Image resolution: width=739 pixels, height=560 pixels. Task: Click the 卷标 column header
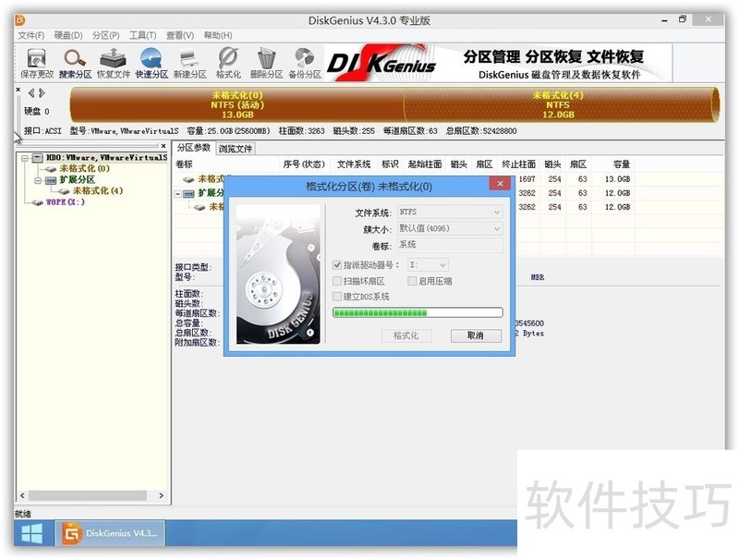click(184, 164)
